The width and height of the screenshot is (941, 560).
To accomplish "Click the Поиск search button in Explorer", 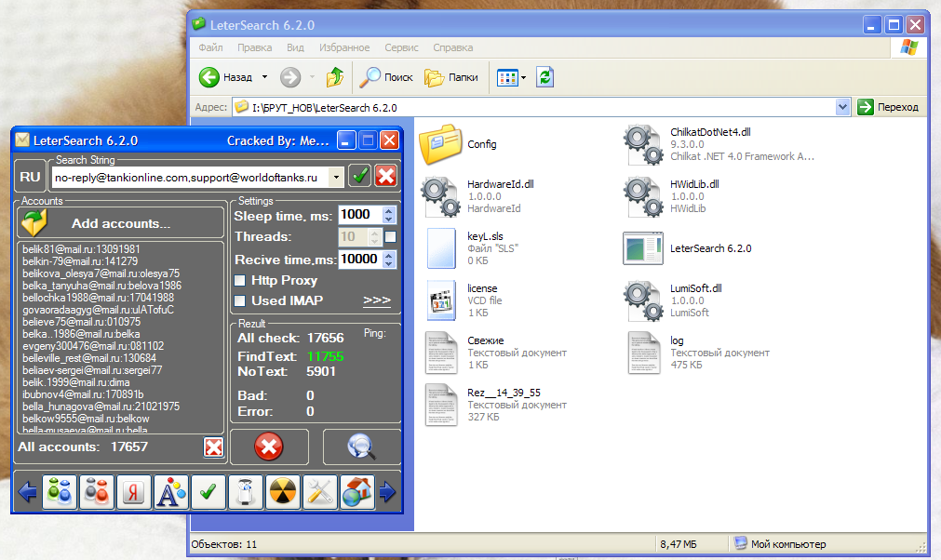I will tap(386, 77).
